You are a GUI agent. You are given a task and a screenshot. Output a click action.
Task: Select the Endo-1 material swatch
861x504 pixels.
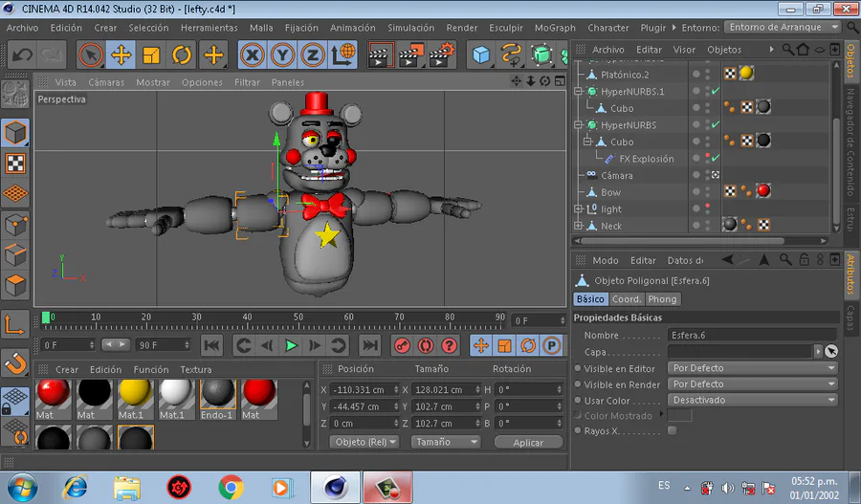click(x=218, y=399)
